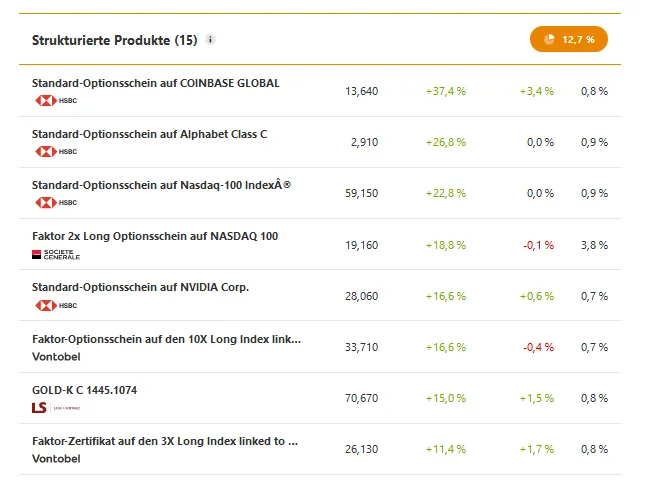Select the 3,8 % portfolio weight value
The width and height of the screenshot is (667, 485).
(594, 245)
